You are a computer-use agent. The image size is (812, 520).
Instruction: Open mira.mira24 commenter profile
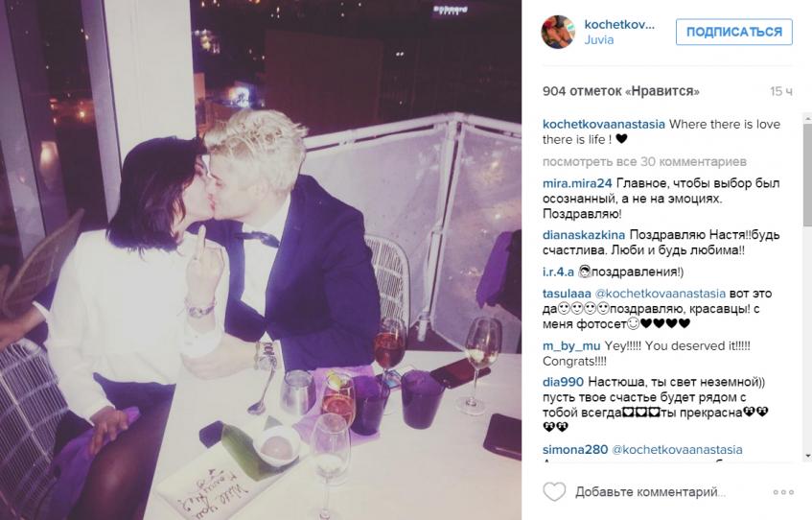click(577, 183)
